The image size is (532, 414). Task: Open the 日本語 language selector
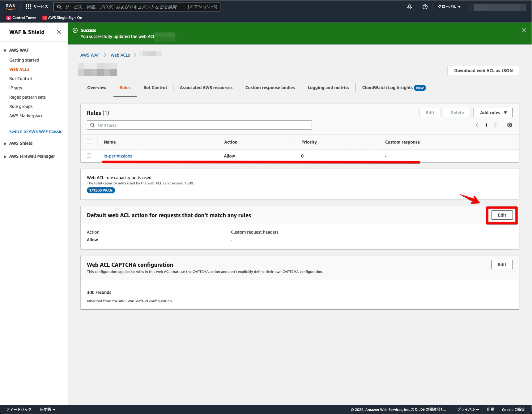48,409
